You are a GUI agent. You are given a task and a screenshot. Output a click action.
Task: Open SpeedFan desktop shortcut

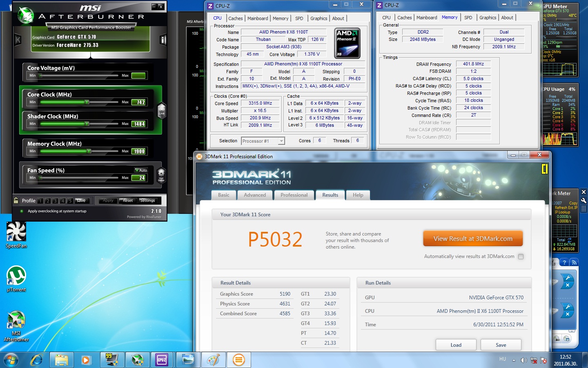point(16,235)
